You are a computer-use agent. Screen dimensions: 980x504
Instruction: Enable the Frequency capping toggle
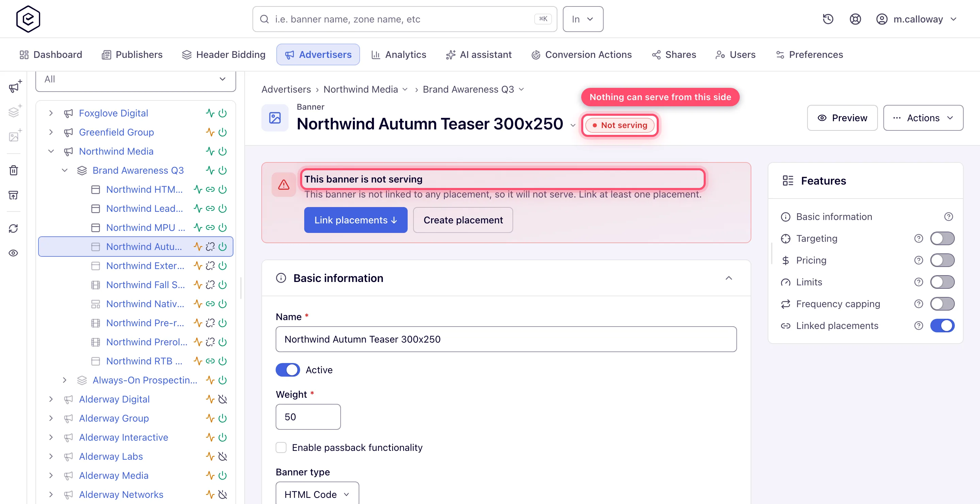[942, 304]
